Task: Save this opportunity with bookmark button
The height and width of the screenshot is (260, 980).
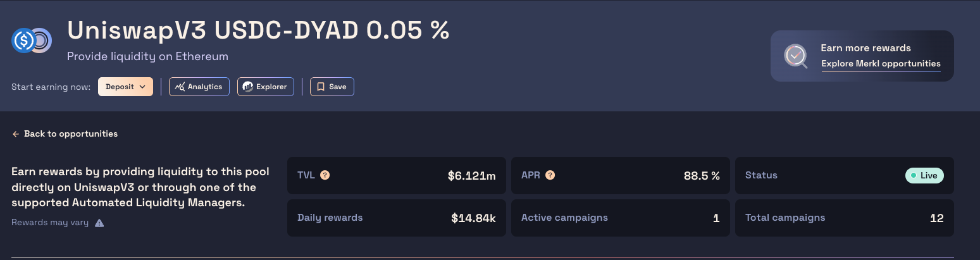Action: pyautogui.click(x=332, y=87)
